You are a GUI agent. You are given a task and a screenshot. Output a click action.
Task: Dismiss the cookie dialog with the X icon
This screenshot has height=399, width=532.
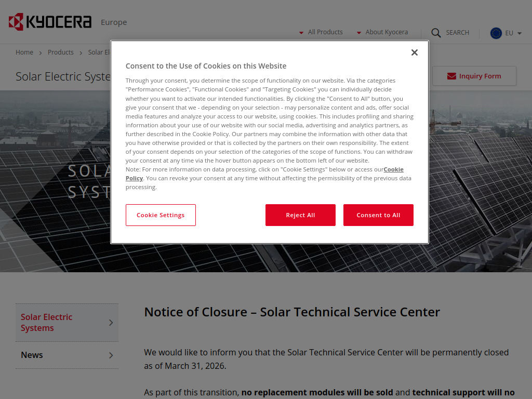[414, 52]
